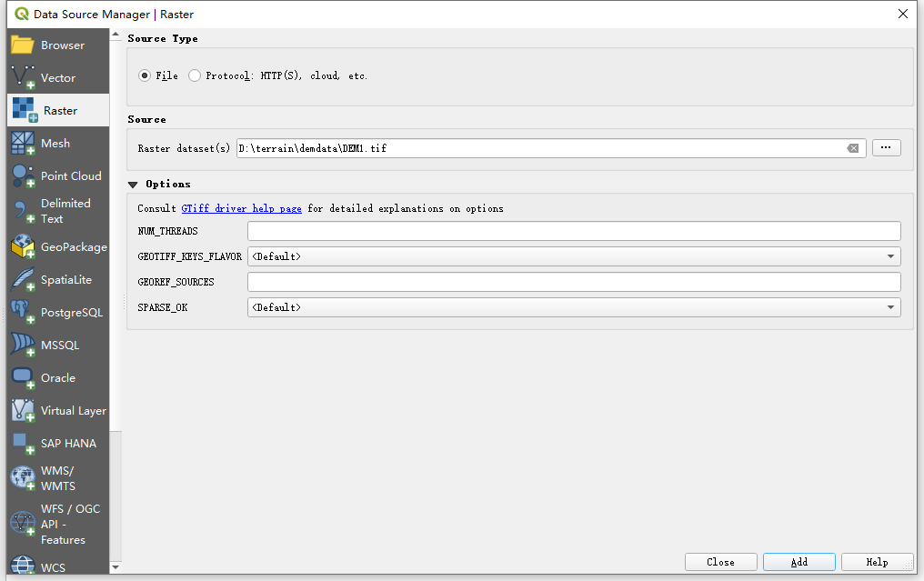Click the sidebar scroll down arrow
924x581 pixels.
click(x=115, y=567)
